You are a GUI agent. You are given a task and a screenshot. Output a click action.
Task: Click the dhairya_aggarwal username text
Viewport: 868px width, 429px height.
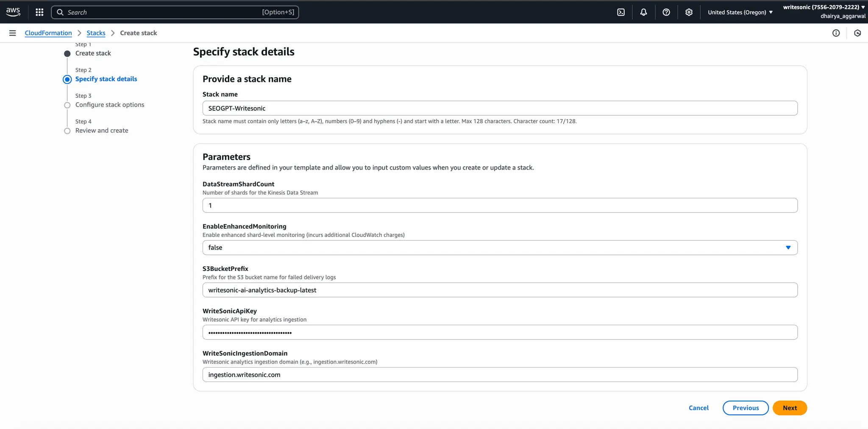pos(843,16)
